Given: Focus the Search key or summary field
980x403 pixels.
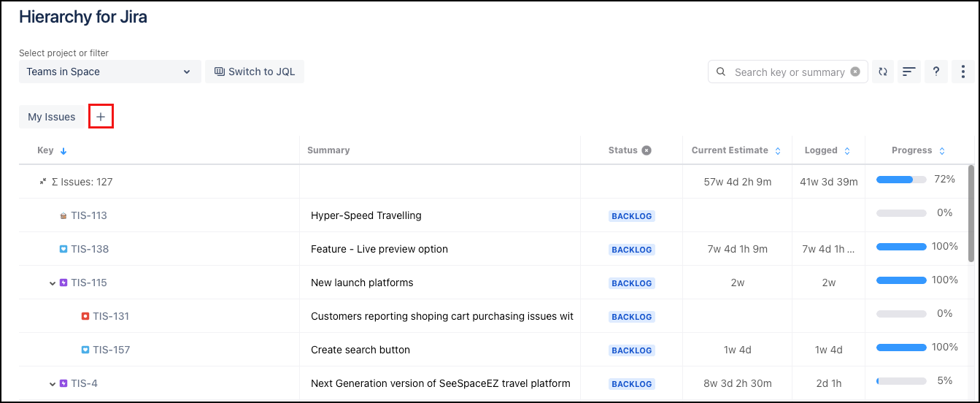Looking at the screenshot, I should coord(790,72).
